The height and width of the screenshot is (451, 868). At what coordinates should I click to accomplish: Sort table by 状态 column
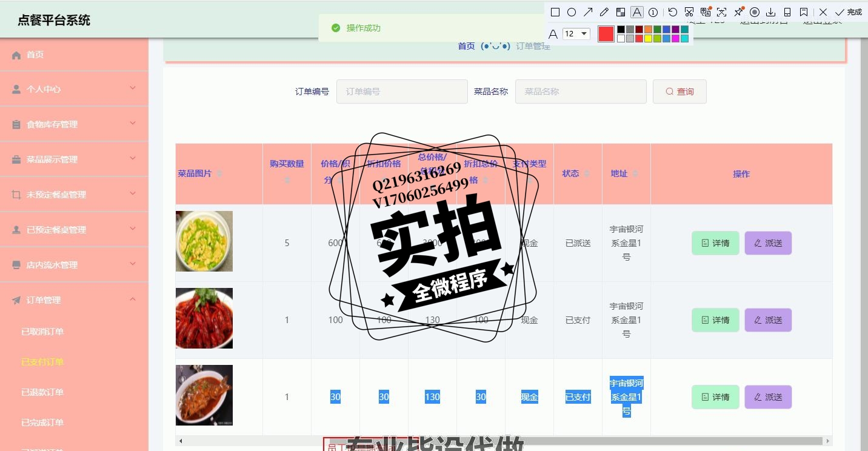coord(587,174)
